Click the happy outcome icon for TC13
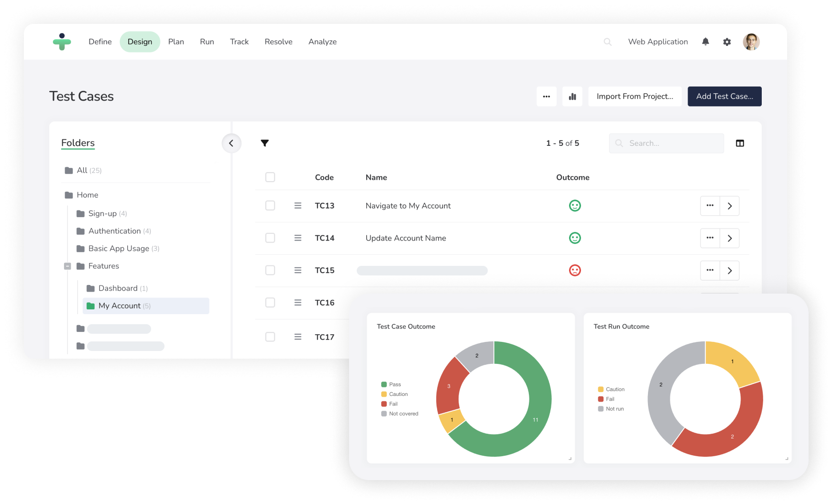Viewport: 833px width, 504px height. 575,205
